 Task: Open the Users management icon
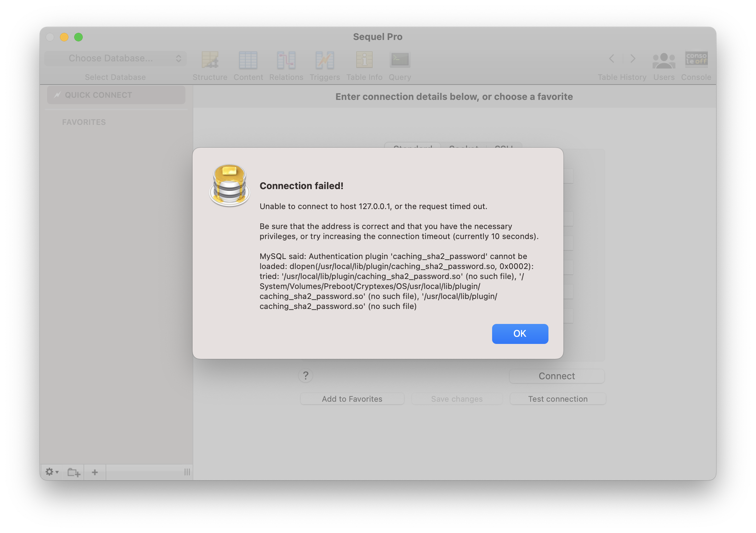[x=664, y=60]
